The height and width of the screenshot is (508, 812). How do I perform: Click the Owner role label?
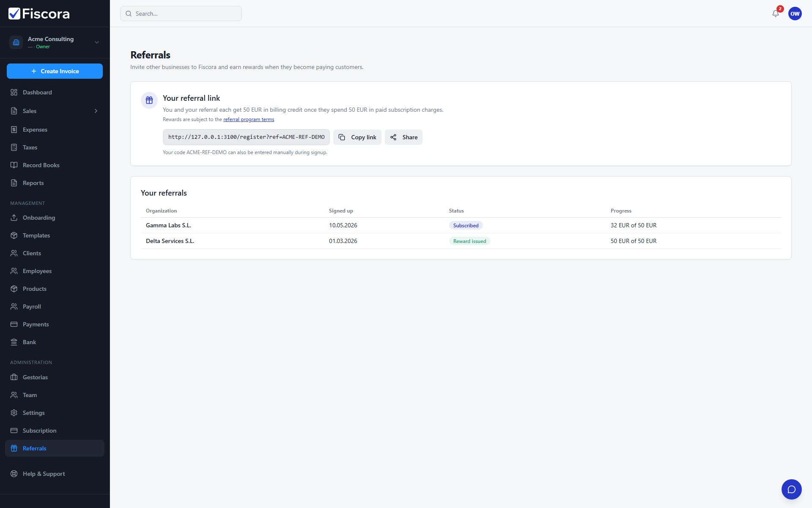(x=43, y=47)
